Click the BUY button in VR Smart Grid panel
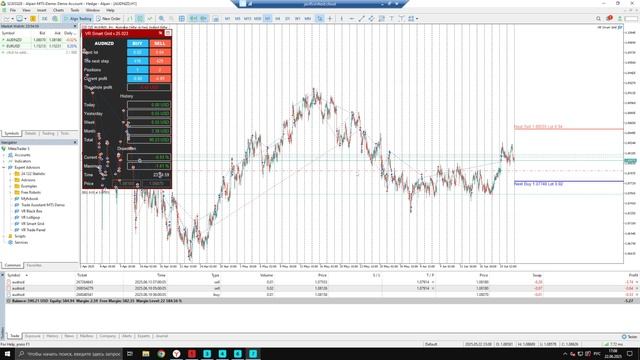 (x=138, y=43)
